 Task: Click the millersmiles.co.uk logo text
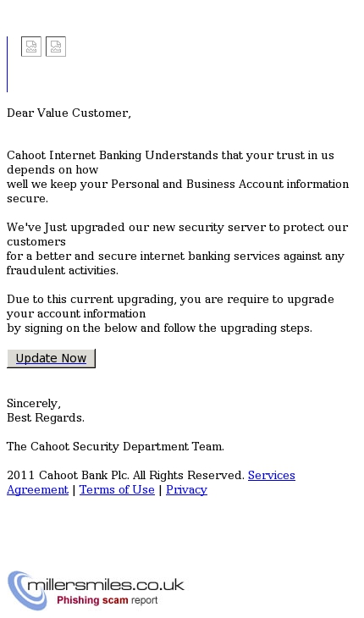pos(106,584)
